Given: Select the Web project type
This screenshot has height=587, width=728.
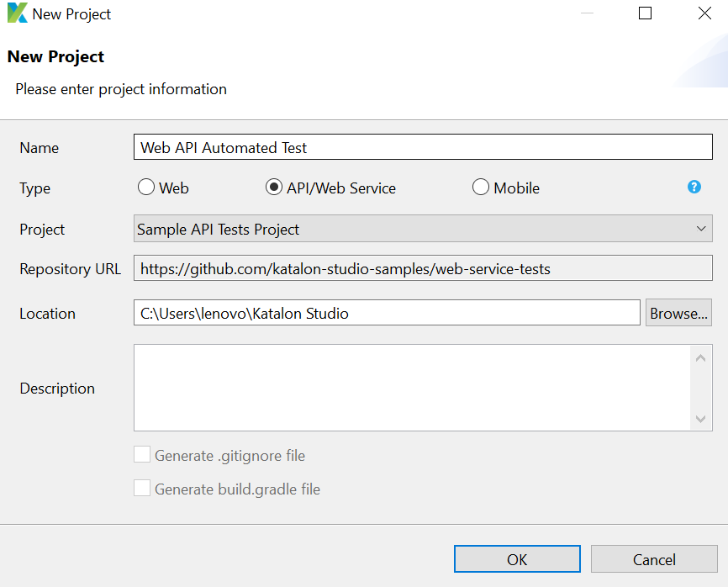Looking at the screenshot, I should point(145,187).
